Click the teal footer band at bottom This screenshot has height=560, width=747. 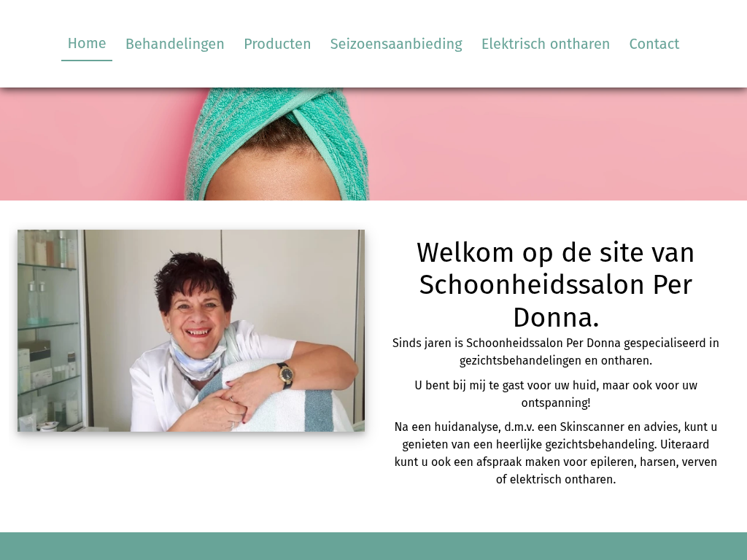coord(373,546)
